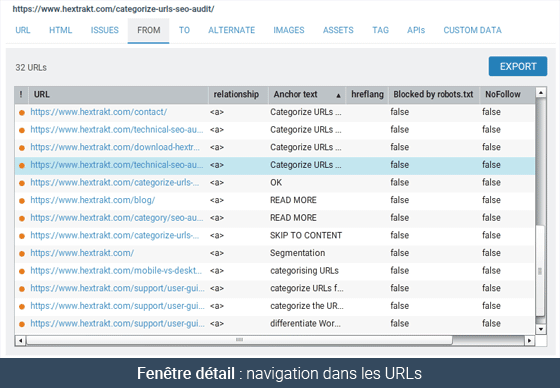Click the EXPORT button
The width and height of the screenshot is (560, 388).
[518, 66]
